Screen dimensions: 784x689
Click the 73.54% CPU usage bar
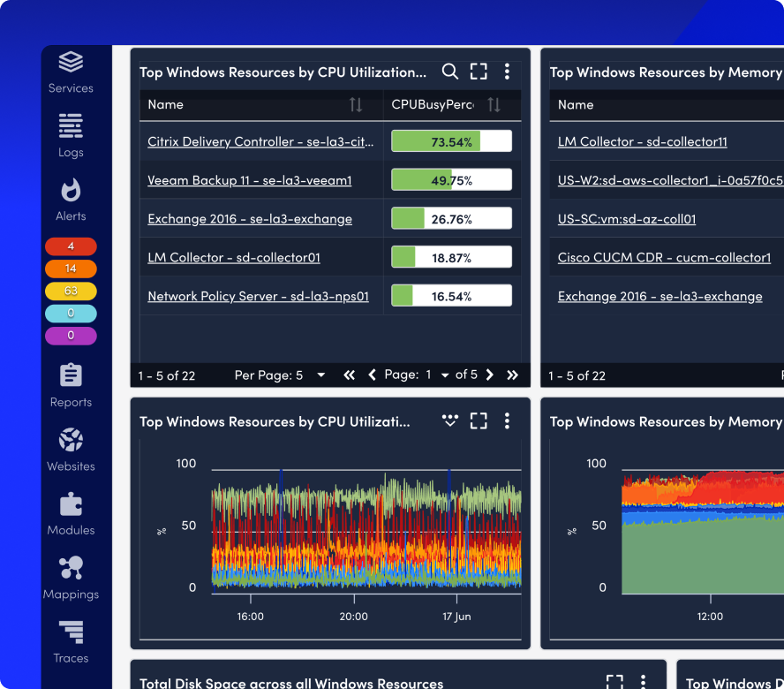[451, 141]
